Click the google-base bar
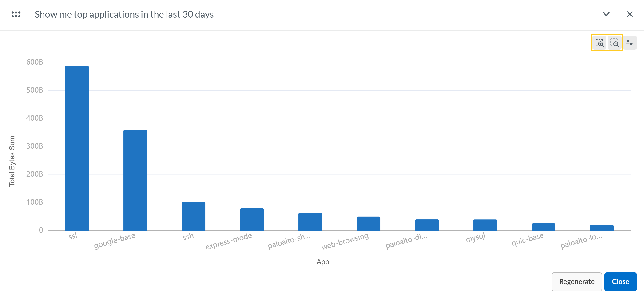 point(135,180)
